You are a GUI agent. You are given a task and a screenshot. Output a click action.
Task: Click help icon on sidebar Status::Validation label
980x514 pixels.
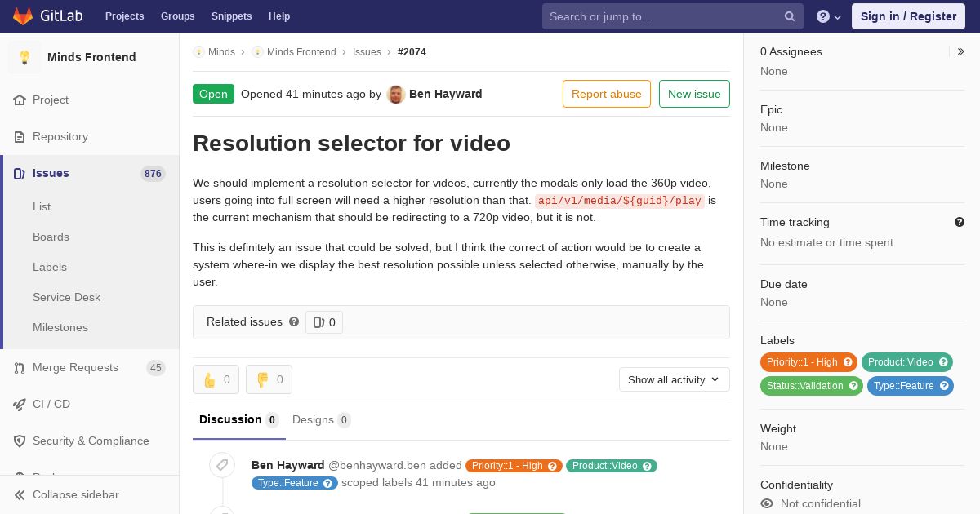coord(853,386)
